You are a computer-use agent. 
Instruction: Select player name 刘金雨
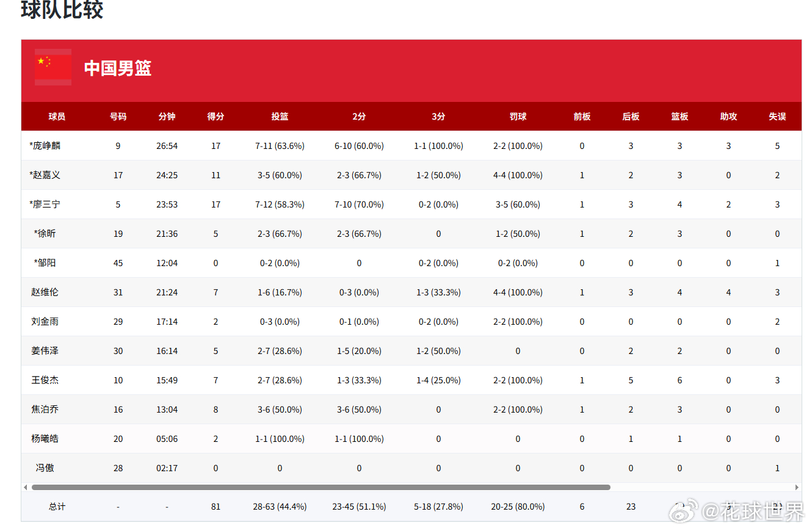pyautogui.click(x=45, y=322)
